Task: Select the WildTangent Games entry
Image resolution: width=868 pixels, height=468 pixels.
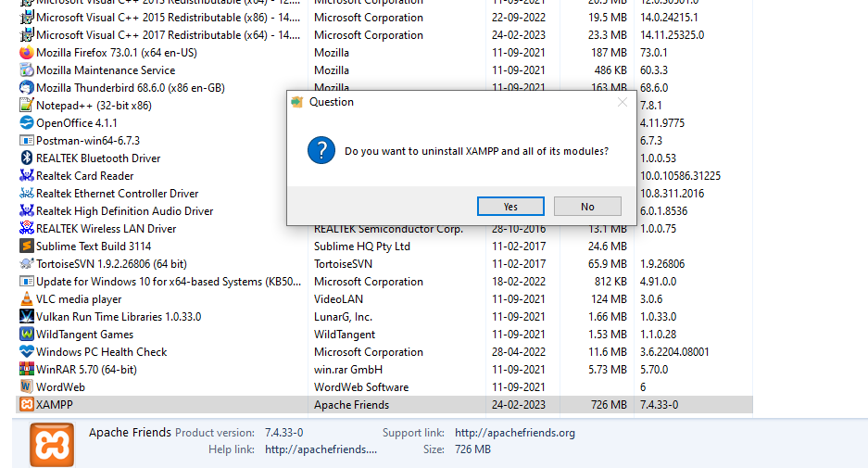Action: (84, 335)
